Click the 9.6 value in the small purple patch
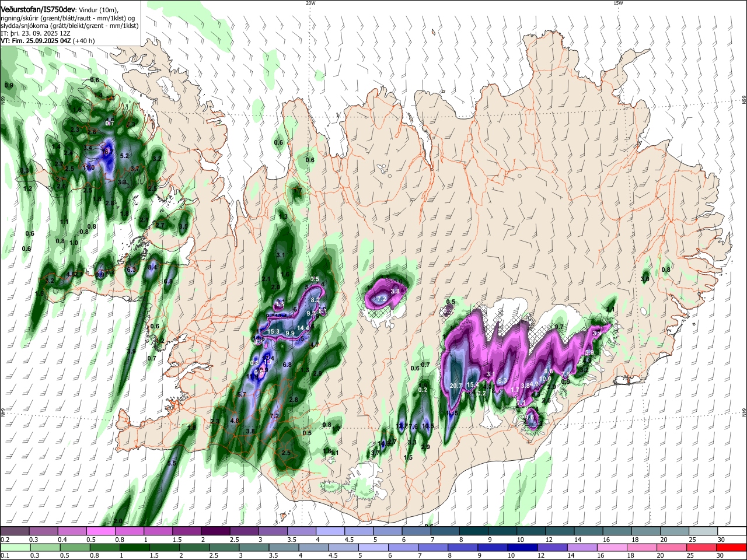The image size is (747, 560). tap(530, 418)
